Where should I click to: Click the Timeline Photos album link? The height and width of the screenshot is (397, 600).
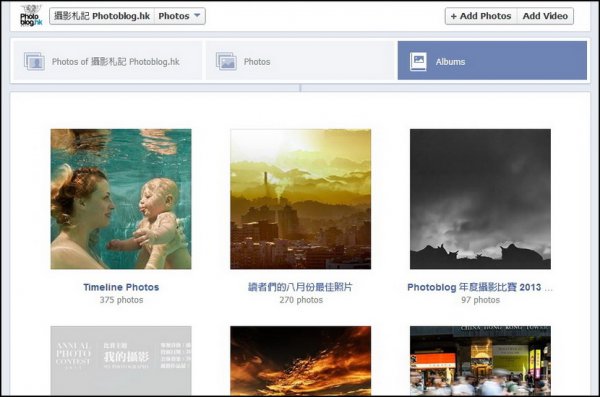pos(121,287)
